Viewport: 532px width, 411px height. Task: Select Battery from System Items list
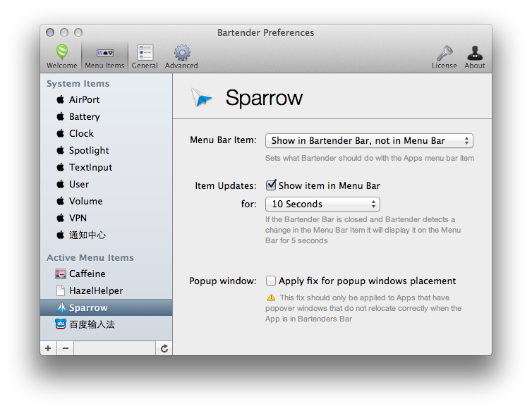click(x=84, y=116)
